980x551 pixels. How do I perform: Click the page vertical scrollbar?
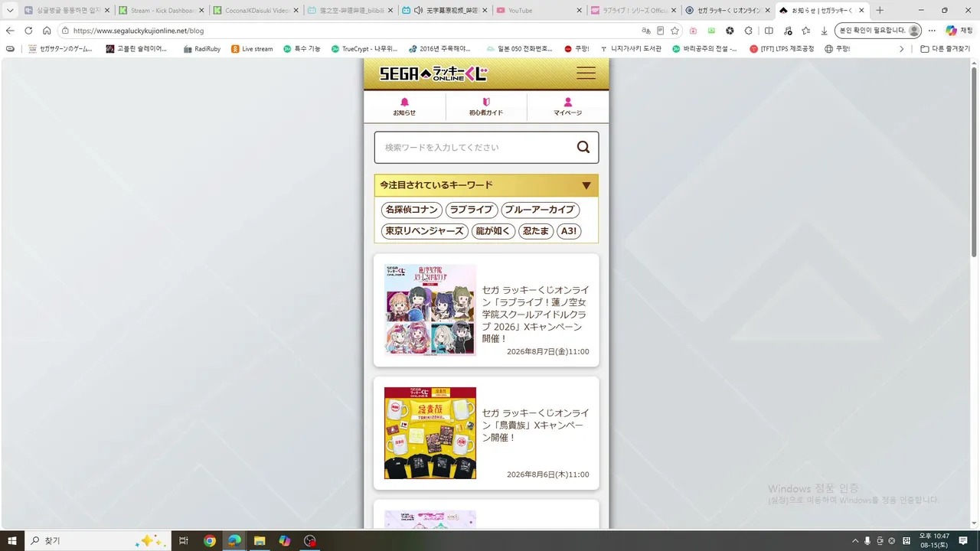pos(974,161)
